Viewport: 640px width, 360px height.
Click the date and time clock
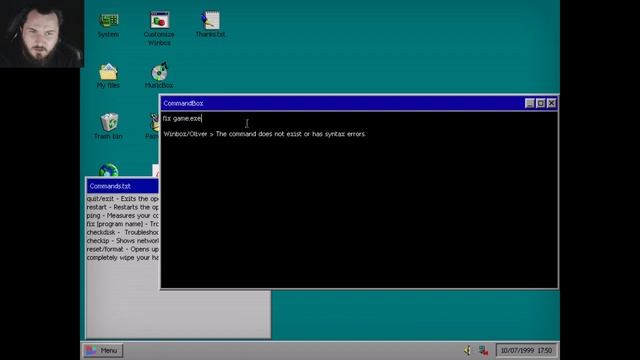pyautogui.click(x=526, y=350)
